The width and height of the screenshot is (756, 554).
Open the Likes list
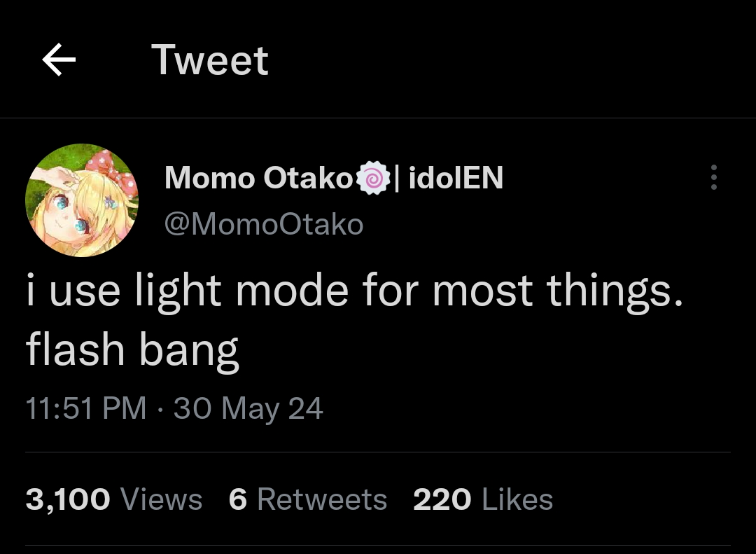pos(518,500)
